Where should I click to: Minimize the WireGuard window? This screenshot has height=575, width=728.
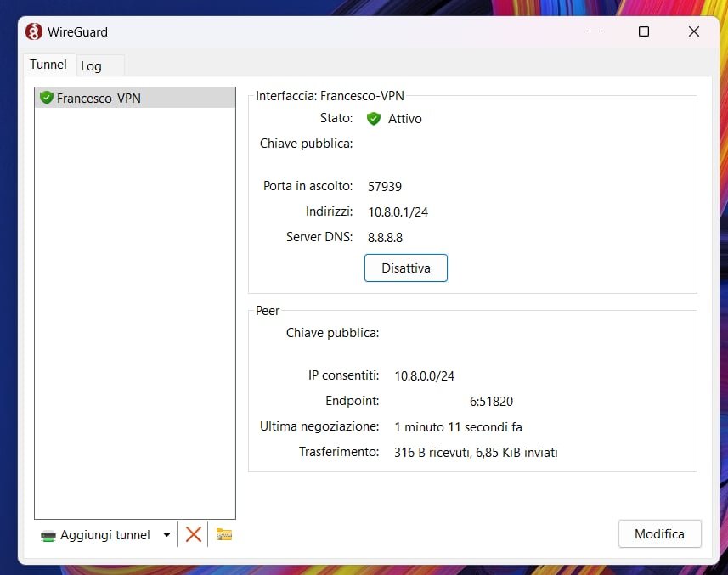(x=594, y=32)
